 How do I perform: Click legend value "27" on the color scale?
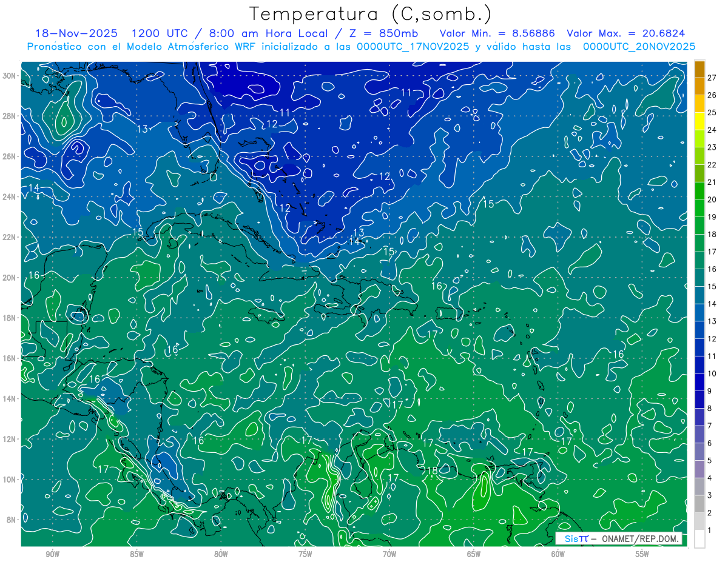712,78
